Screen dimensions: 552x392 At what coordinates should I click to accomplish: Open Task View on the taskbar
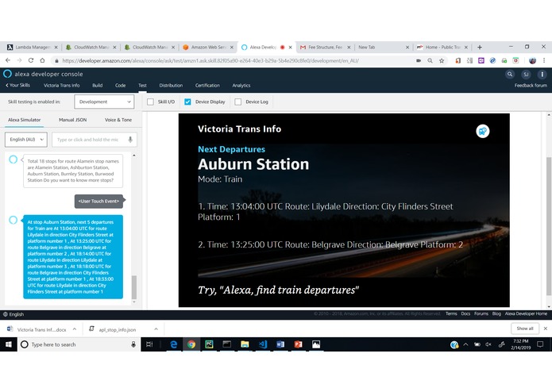tap(149, 344)
